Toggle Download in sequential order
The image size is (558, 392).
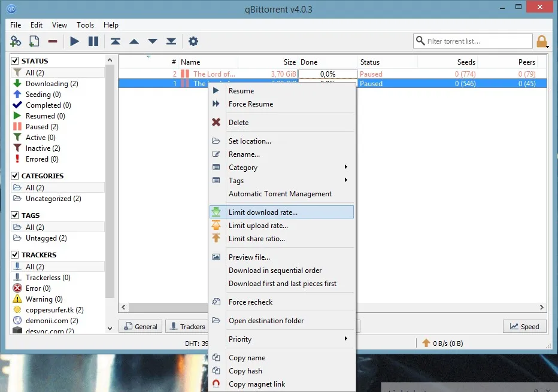[x=282, y=270]
